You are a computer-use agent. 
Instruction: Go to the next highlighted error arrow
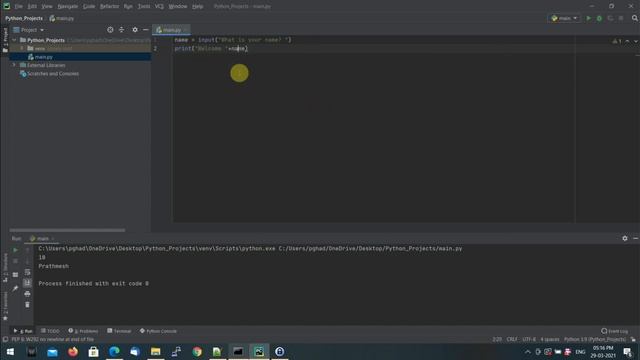tap(636, 41)
